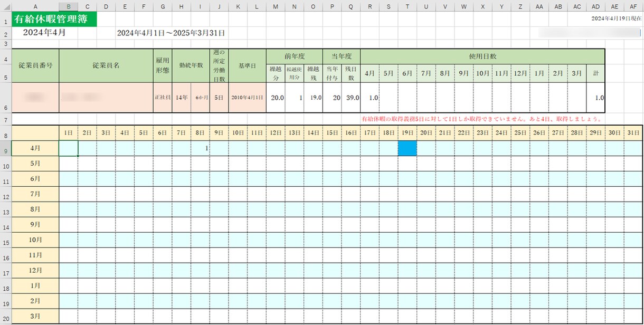Click the 計 total header cell
Image resolution: width=644 pixels, height=325 pixels.
596,73
